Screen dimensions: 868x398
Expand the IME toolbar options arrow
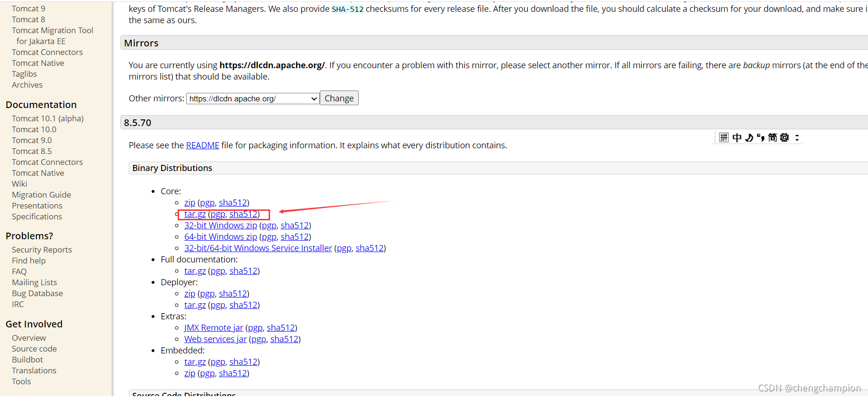coord(797,137)
